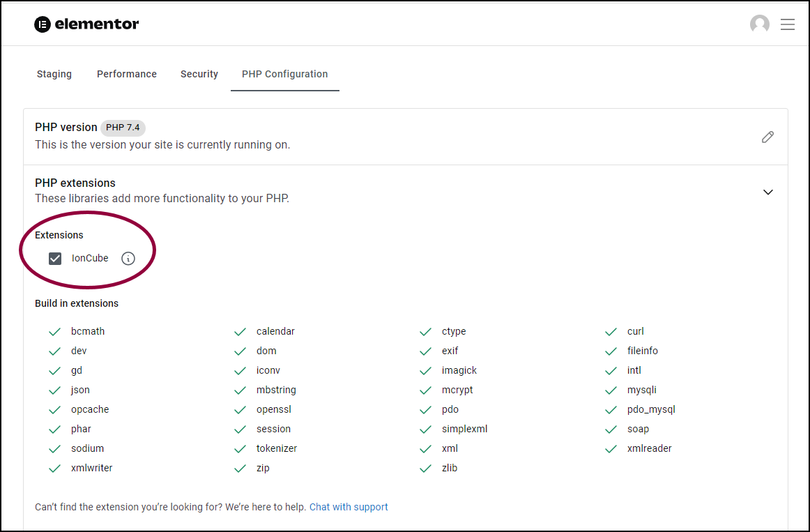Open the Performance tab
Image resolution: width=810 pixels, height=532 pixels.
pyautogui.click(x=127, y=74)
